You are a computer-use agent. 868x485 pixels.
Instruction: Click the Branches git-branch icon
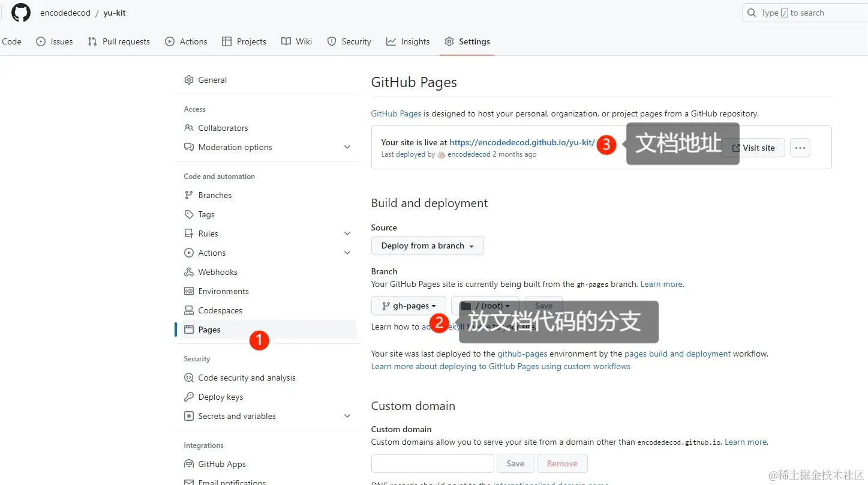coord(189,195)
